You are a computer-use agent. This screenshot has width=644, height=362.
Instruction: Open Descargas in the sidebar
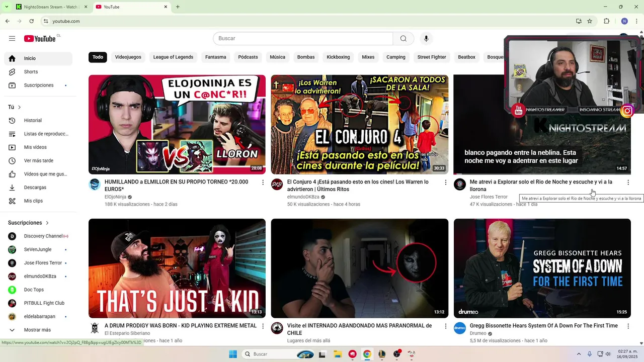38,188
